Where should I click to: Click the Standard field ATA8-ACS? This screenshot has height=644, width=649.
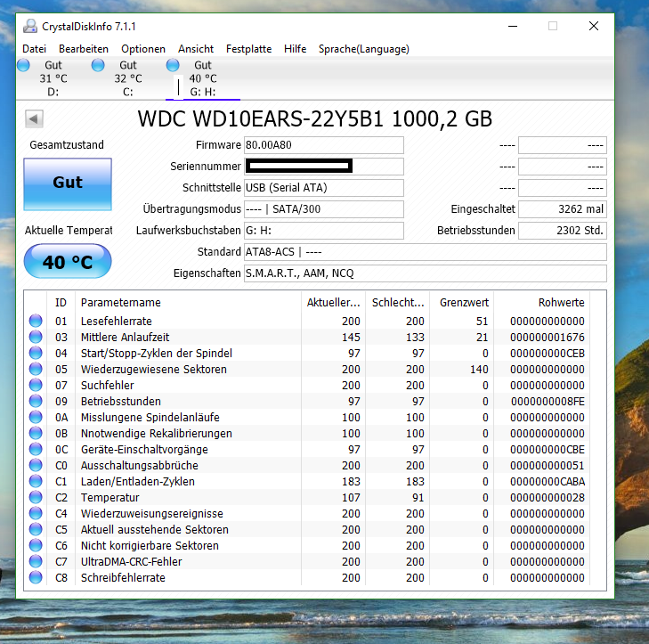click(x=426, y=252)
